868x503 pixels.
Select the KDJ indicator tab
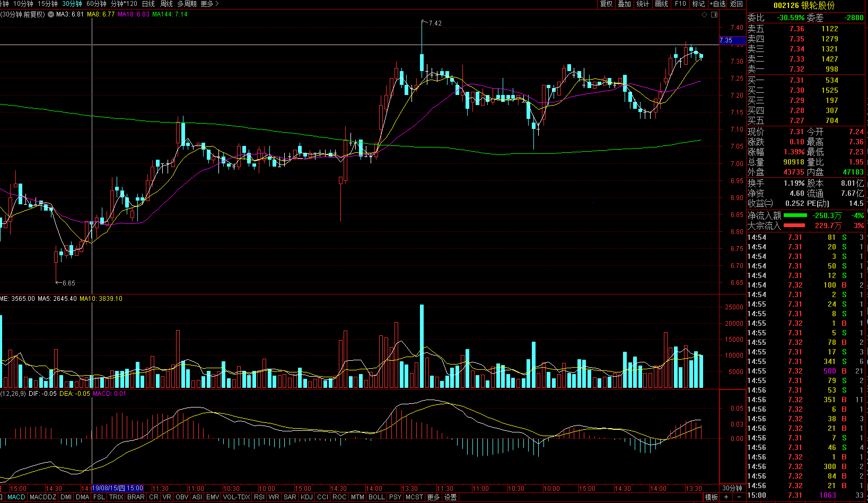click(x=307, y=497)
